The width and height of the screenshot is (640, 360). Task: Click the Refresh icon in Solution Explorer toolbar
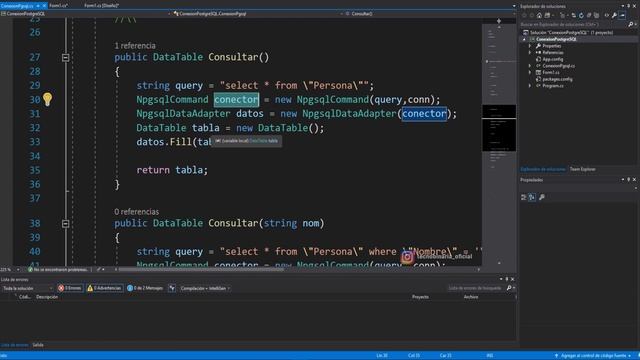point(581,16)
